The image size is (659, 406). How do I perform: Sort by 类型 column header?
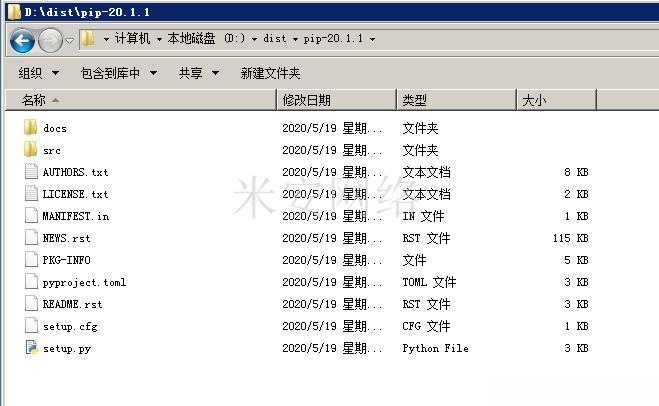point(456,100)
